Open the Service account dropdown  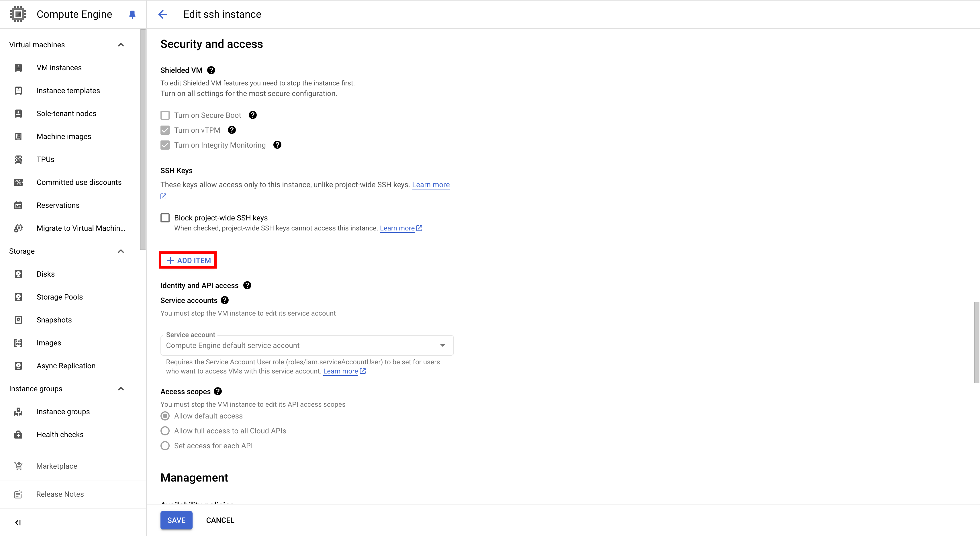click(x=442, y=345)
